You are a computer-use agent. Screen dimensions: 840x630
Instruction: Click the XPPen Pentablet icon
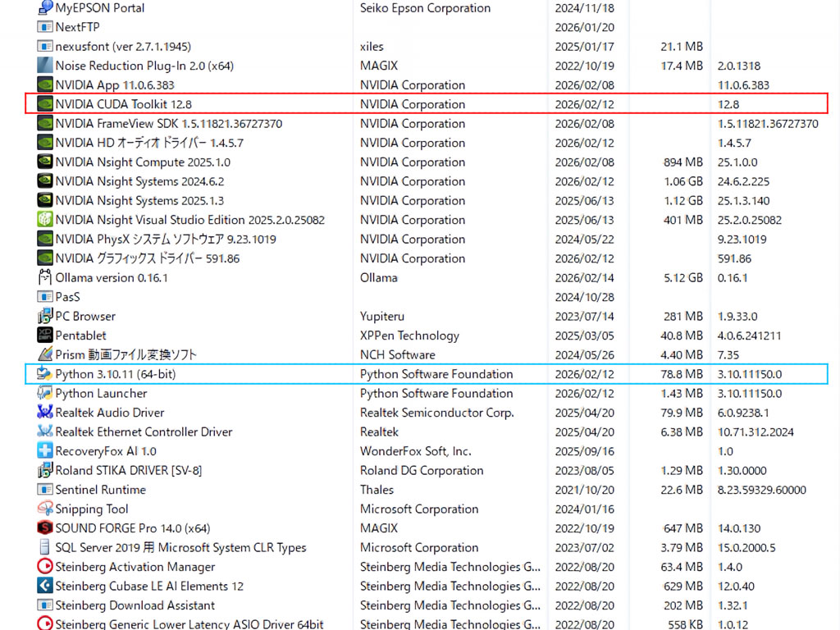[x=45, y=336]
